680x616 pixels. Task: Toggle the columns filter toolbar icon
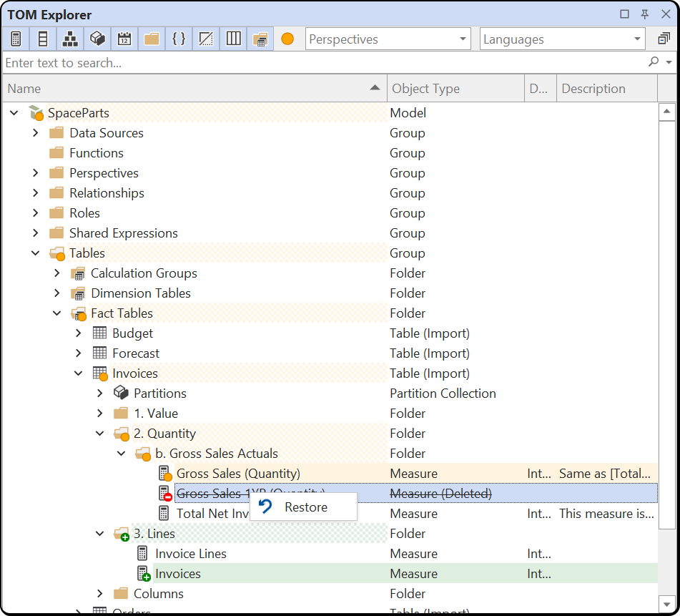(43, 39)
